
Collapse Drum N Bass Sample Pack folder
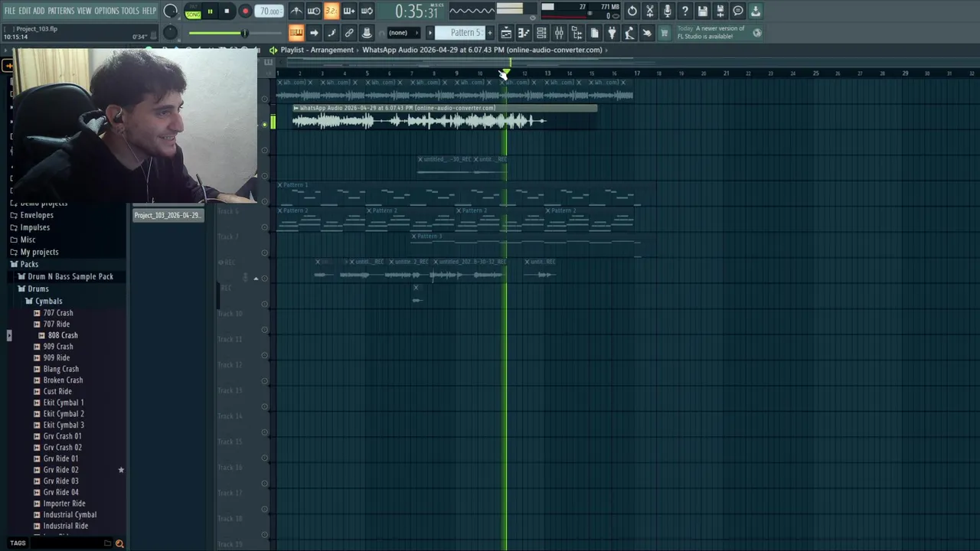70,276
